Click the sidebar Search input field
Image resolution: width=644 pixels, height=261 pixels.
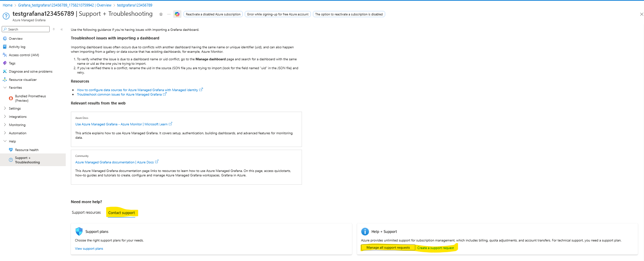(x=26, y=29)
